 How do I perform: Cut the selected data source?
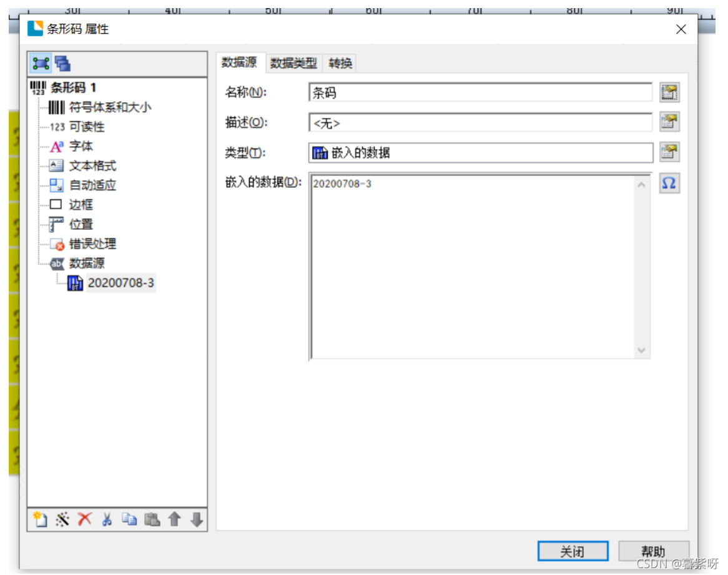(x=107, y=519)
